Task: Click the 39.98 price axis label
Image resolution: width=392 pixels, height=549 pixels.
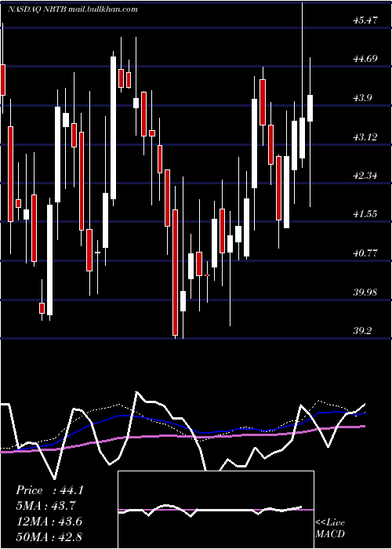Action: click(x=365, y=293)
